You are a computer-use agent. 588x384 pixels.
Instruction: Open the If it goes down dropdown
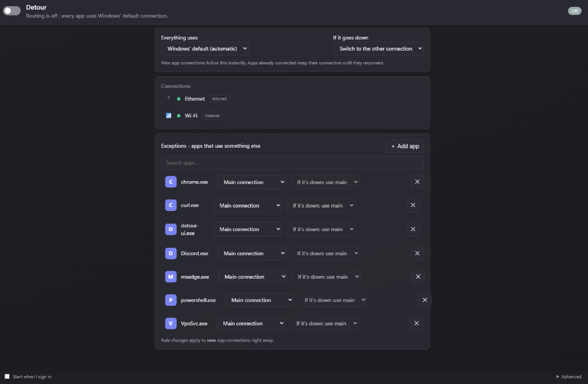(378, 49)
